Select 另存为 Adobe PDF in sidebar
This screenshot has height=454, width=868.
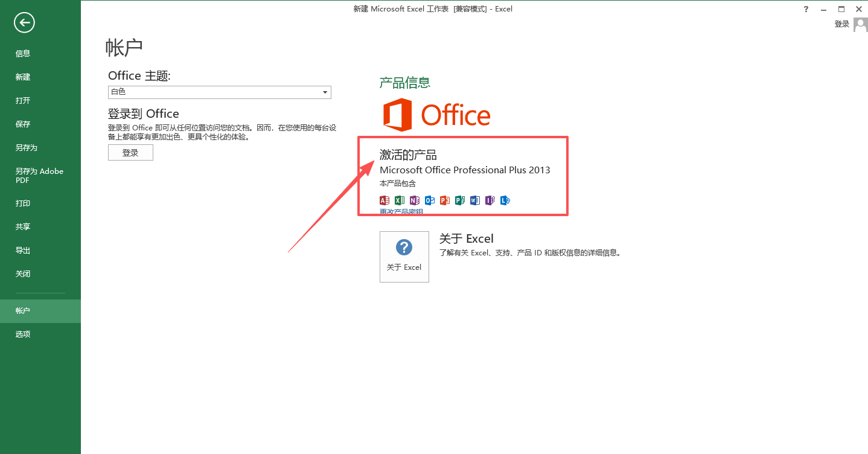38,175
